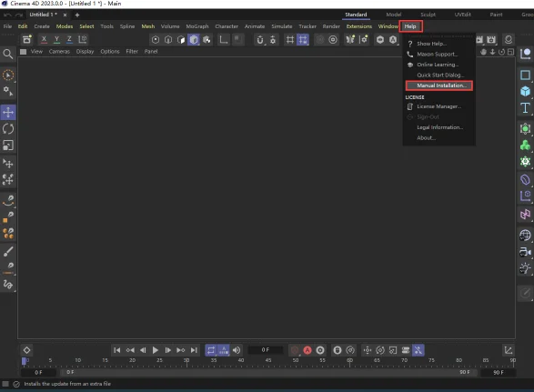
Task: Click the search magnifier icon
Action: click(8, 54)
